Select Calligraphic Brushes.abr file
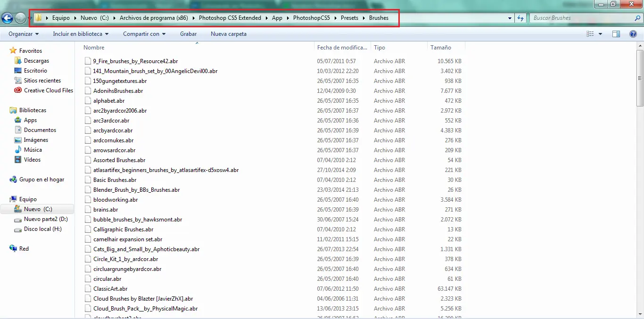 123,229
